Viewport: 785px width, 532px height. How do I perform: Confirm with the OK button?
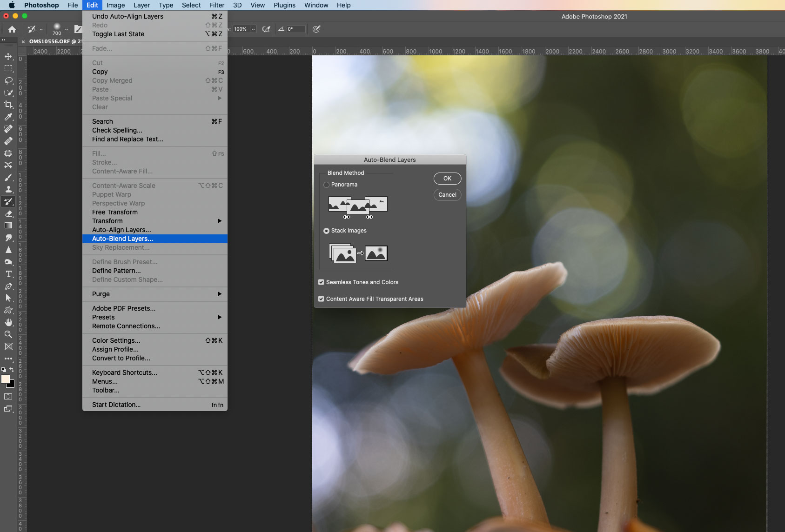pyautogui.click(x=447, y=179)
